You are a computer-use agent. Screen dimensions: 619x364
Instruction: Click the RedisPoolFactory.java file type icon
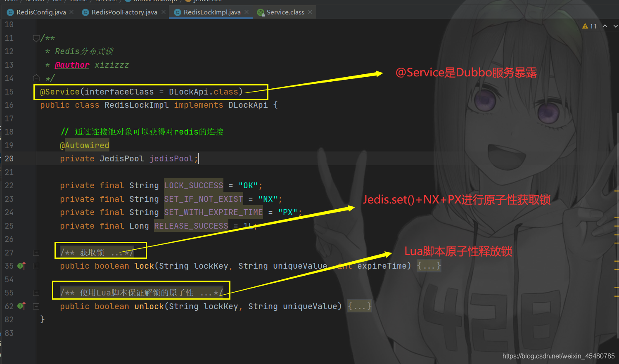point(85,12)
